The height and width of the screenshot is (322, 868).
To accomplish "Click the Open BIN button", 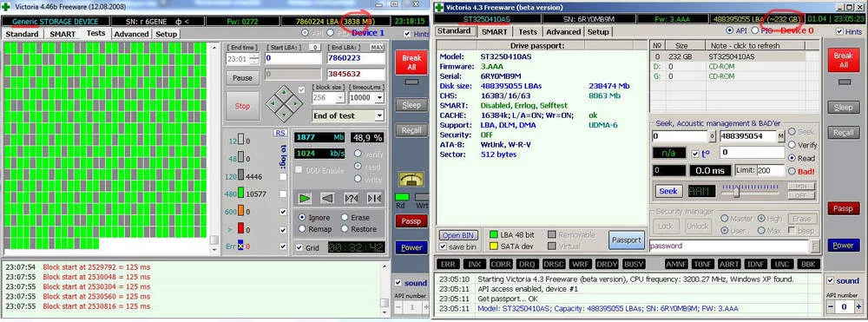I will coord(458,235).
